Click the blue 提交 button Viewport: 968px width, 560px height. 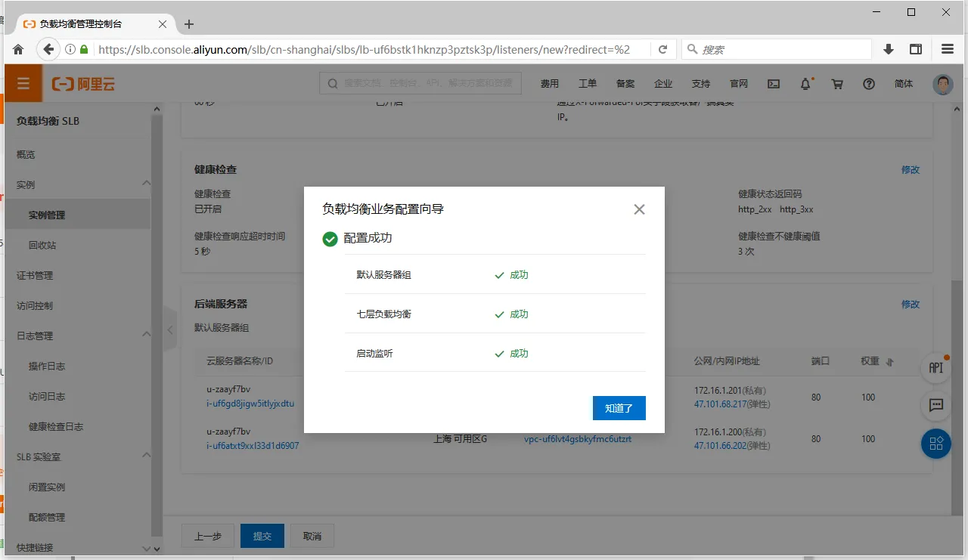262,536
